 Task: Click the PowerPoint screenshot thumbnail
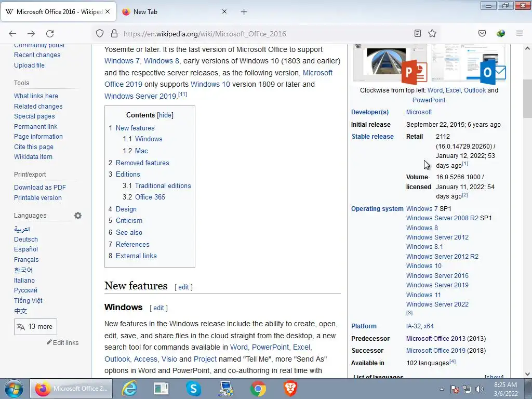(x=390, y=64)
